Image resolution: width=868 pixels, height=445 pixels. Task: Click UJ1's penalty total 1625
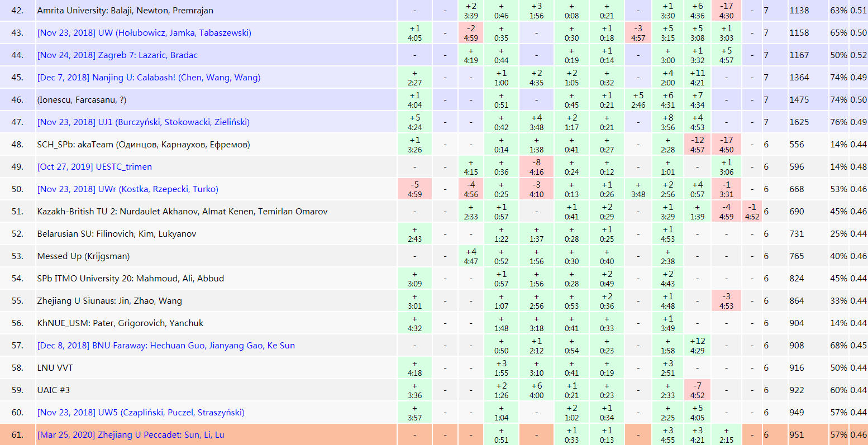coord(799,122)
